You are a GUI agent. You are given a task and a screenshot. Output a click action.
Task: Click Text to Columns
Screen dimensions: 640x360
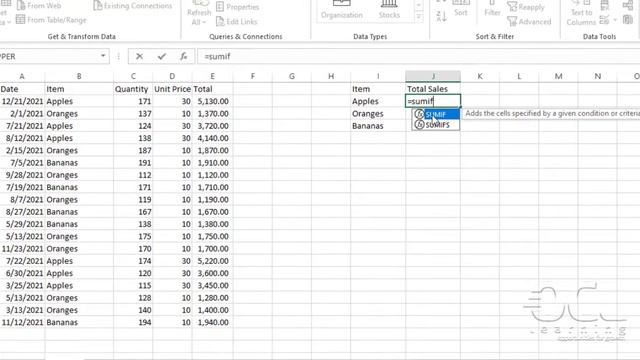pyautogui.click(x=581, y=13)
